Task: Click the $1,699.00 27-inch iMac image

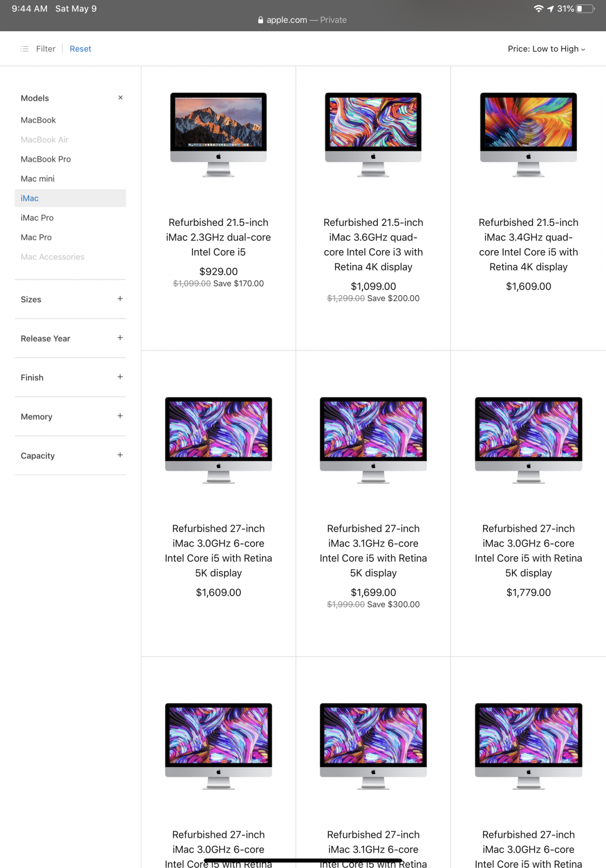Action: (x=373, y=440)
